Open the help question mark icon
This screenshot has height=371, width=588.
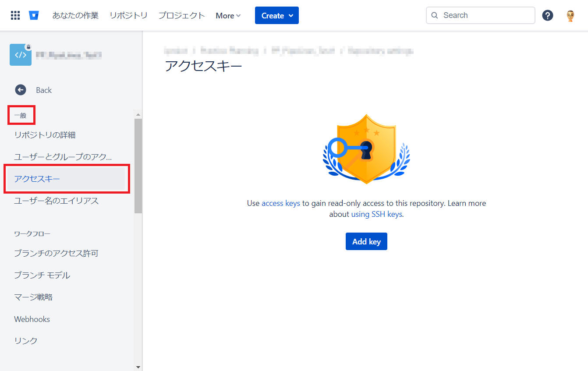tap(547, 15)
